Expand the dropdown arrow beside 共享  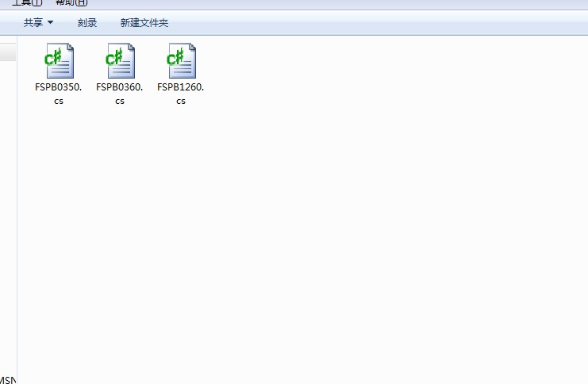tap(50, 22)
